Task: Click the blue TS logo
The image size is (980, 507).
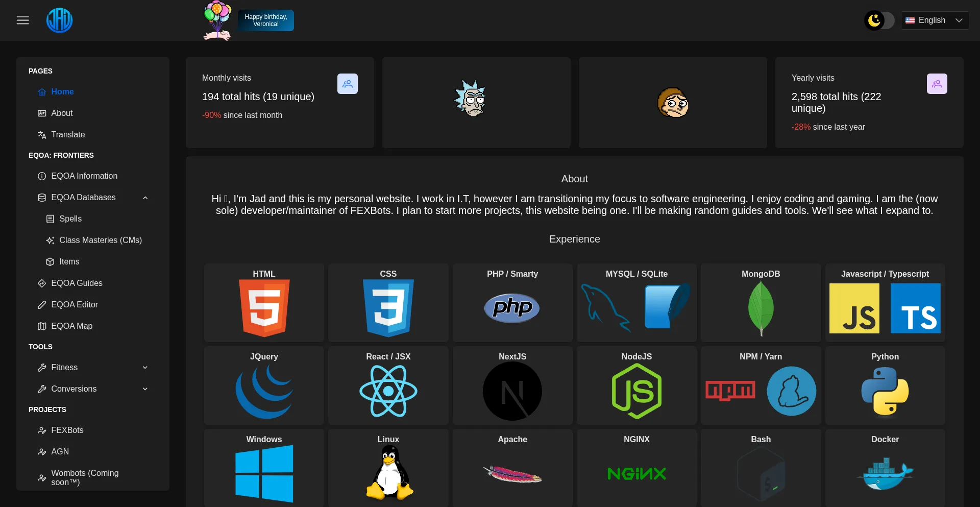Action: click(x=916, y=308)
